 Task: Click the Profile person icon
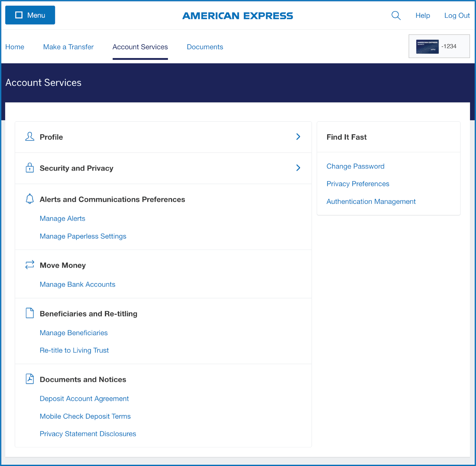pyautogui.click(x=30, y=137)
